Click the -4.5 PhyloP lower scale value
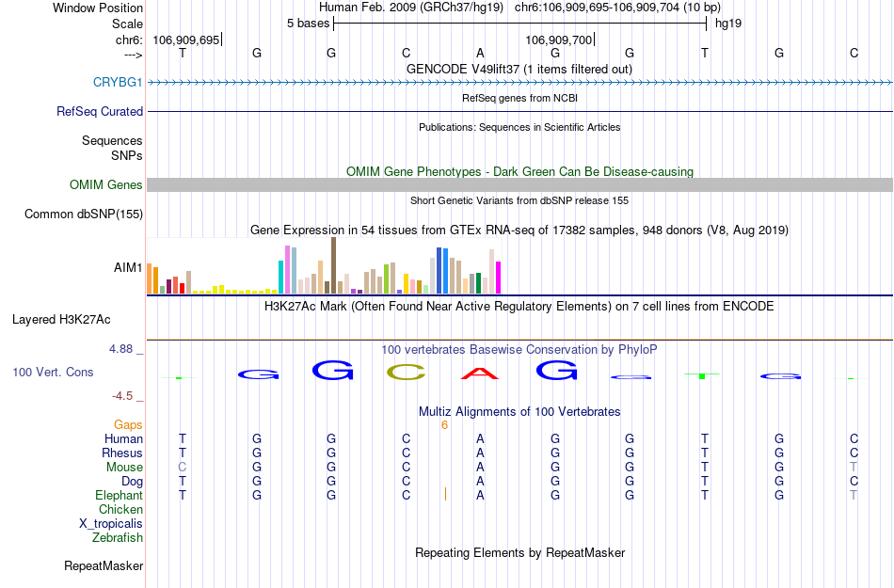The height and width of the screenshot is (588, 894). click(122, 395)
